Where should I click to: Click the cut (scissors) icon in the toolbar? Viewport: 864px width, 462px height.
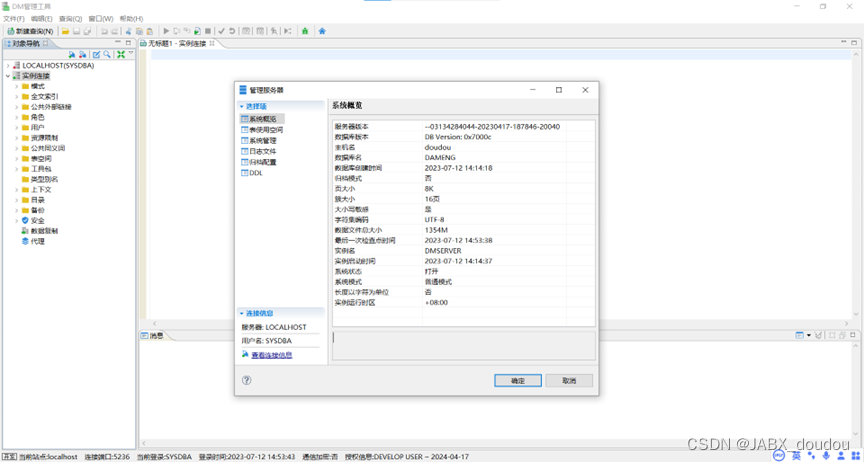128,31
